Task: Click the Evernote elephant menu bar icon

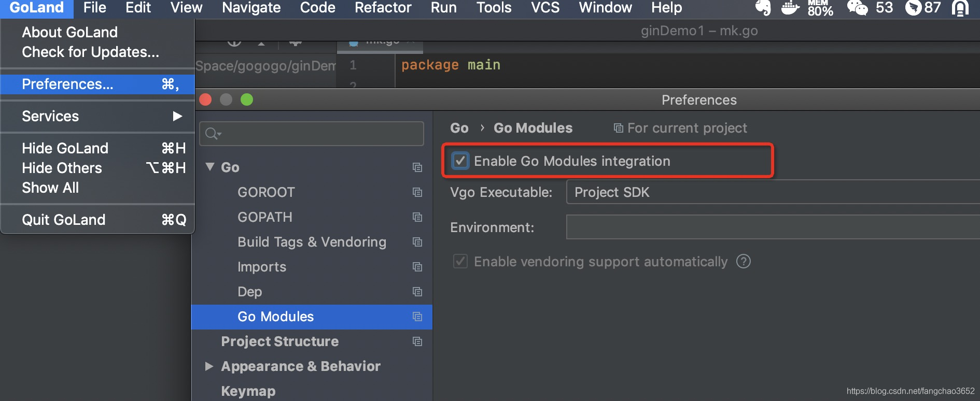Action: click(x=763, y=8)
